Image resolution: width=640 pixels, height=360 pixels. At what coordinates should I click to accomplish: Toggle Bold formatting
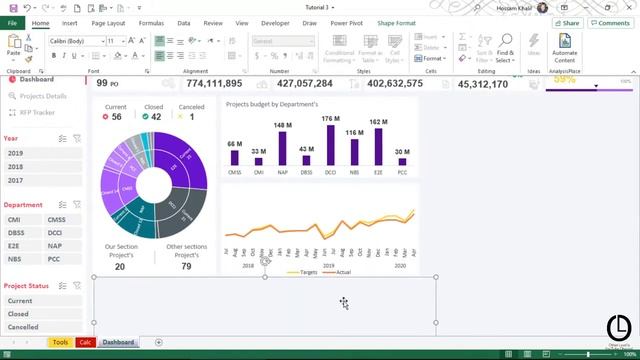pos(53,56)
